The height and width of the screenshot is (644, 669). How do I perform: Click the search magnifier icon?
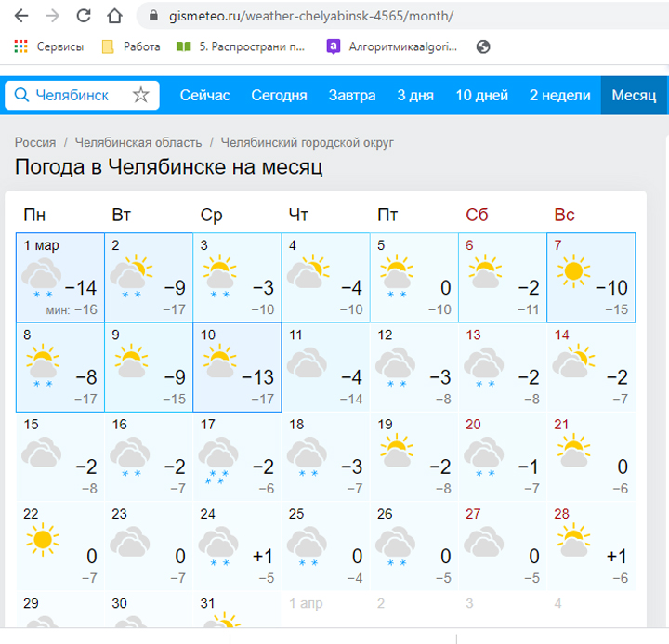point(21,95)
